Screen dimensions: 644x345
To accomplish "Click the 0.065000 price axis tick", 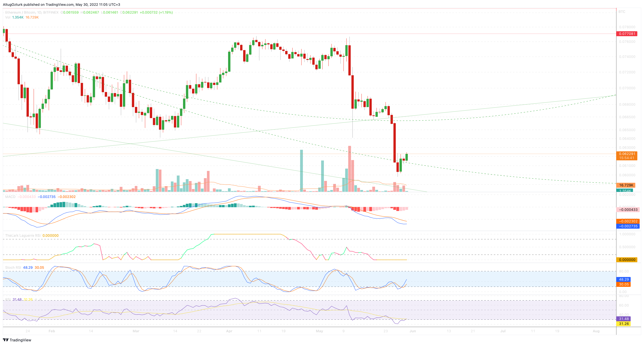I will [x=627, y=130].
